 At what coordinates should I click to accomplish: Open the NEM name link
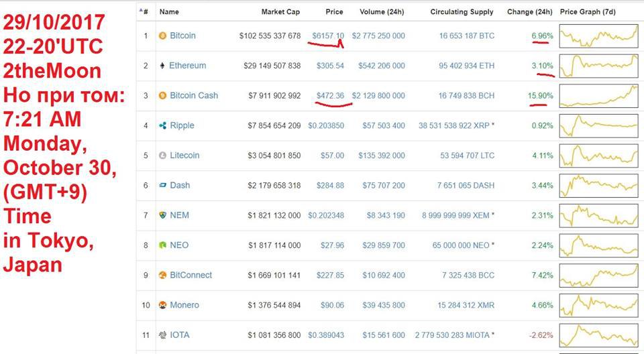tap(180, 215)
